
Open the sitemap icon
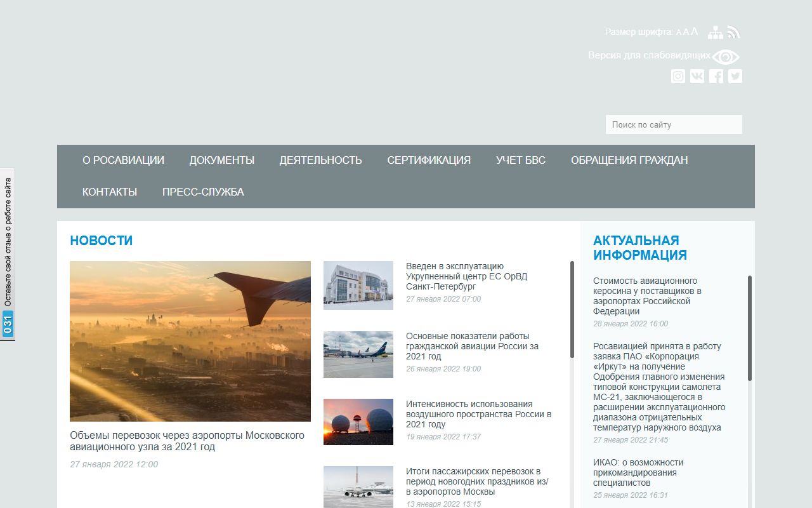tap(716, 32)
